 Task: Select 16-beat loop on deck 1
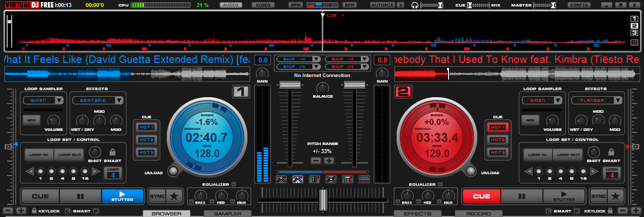[85, 171]
